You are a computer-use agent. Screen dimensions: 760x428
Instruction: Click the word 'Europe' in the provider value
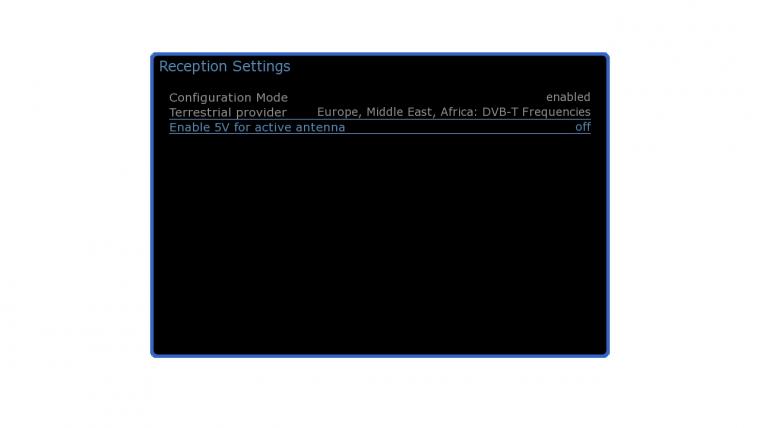(338, 112)
